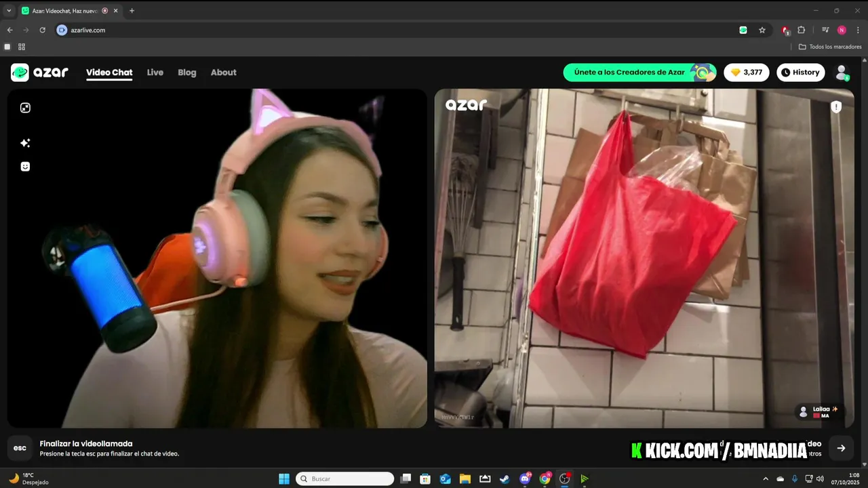Click the Buscar taskbar search box
The height and width of the screenshot is (488, 868).
click(344, 479)
